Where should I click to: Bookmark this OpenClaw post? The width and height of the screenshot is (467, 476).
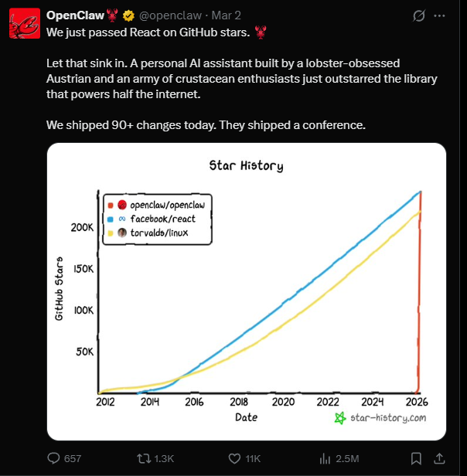point(416,458)
